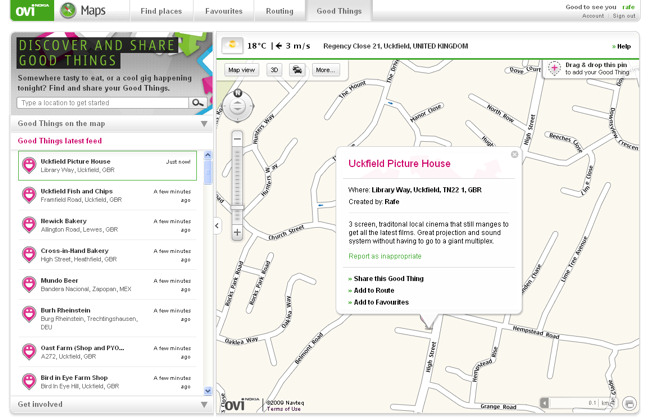The width and height of the screenshot is (650, 420).
Task: Click feed list scroll down arrow
Action: click(x=208, y=391)
